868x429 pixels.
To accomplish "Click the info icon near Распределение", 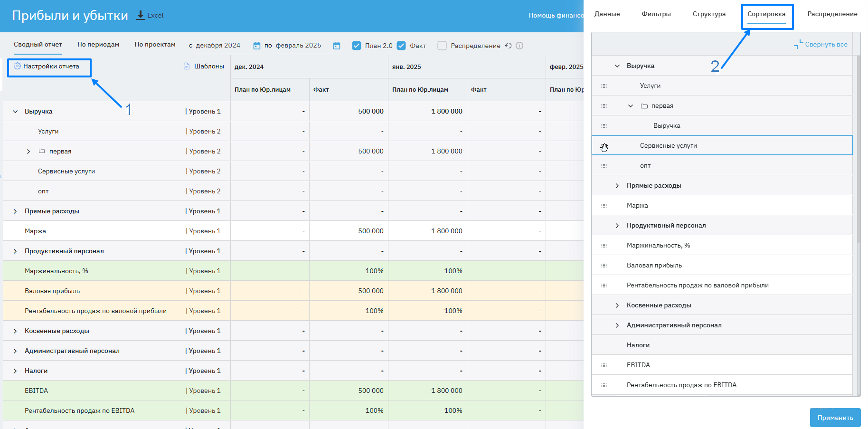I will coord(519,46).
